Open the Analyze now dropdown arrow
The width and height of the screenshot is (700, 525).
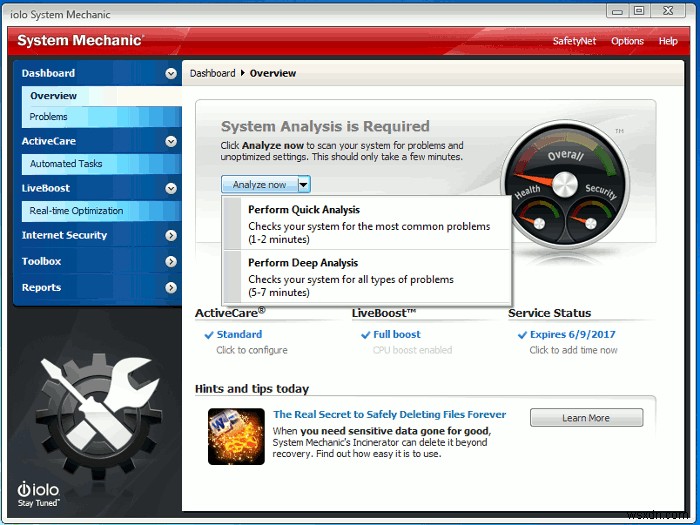(304, 184)
